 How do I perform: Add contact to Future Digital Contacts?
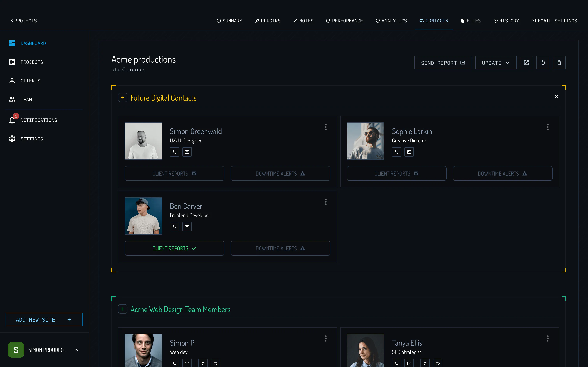(123, 98)
